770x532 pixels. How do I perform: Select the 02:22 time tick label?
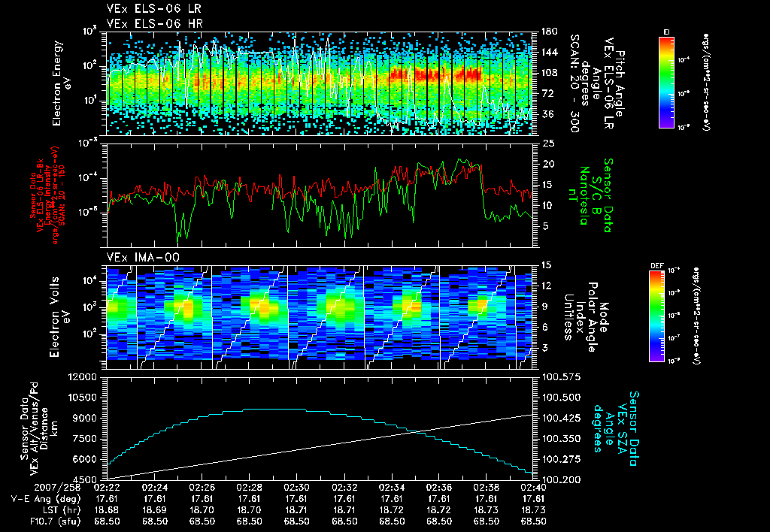[107, 488]
